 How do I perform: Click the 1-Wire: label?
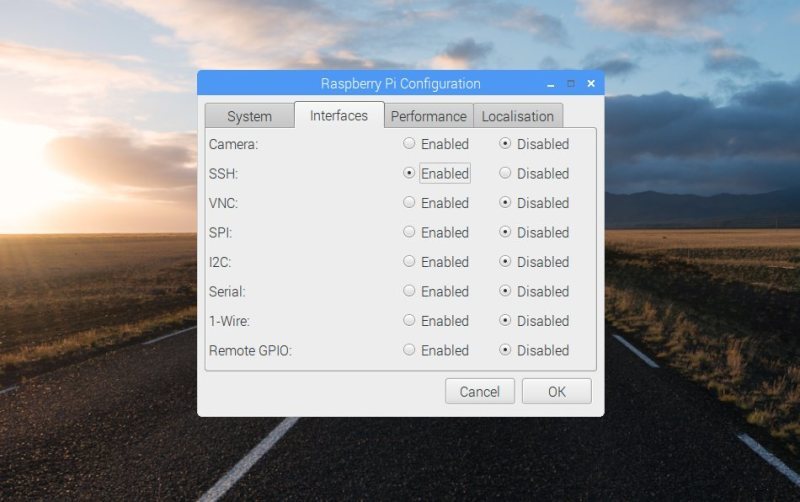coord(229,321)
